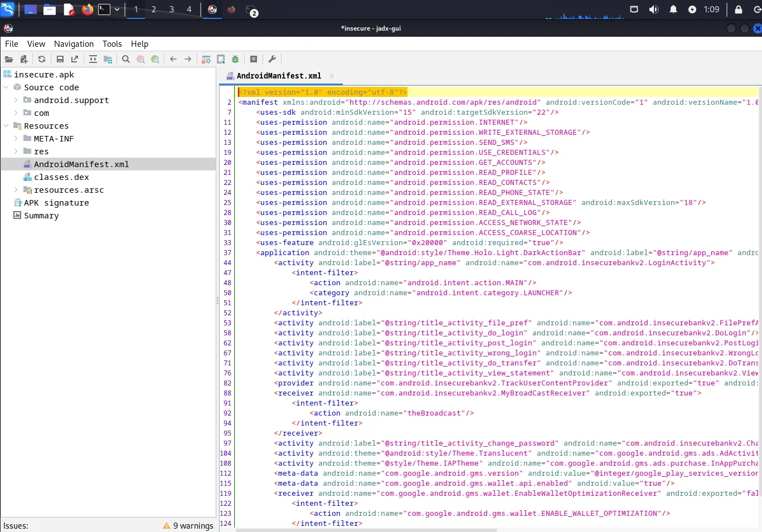Open the Tools menu
This screenshot has width=762, height=532.
click(x=112, y=44)
